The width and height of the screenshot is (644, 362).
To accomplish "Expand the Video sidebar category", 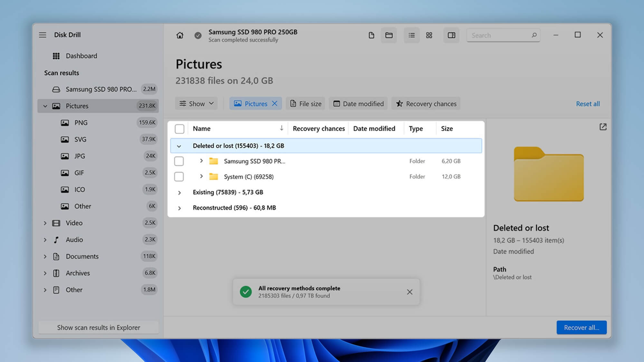I will point(45,223).
